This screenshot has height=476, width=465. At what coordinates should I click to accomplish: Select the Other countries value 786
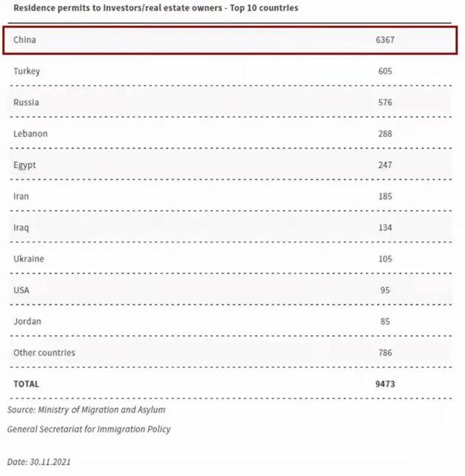click(384, 353)
